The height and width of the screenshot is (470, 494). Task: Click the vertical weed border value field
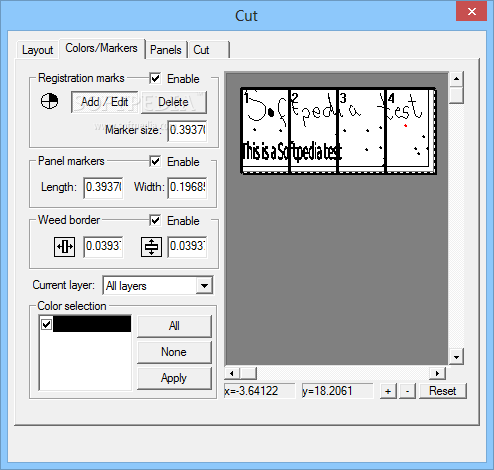coord(187,247)
